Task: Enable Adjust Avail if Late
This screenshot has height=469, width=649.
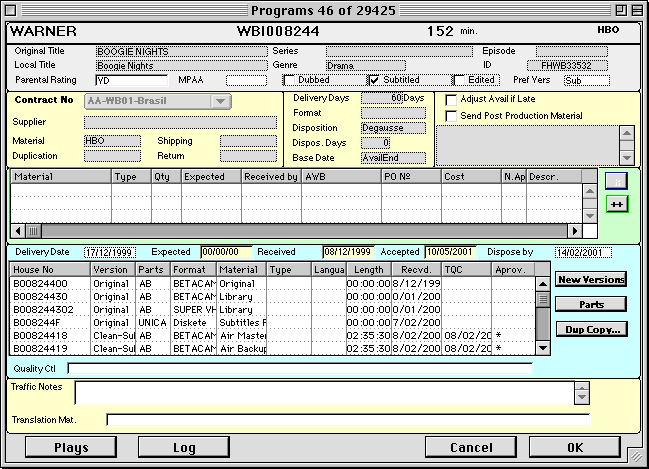Action: coord(451,99)
